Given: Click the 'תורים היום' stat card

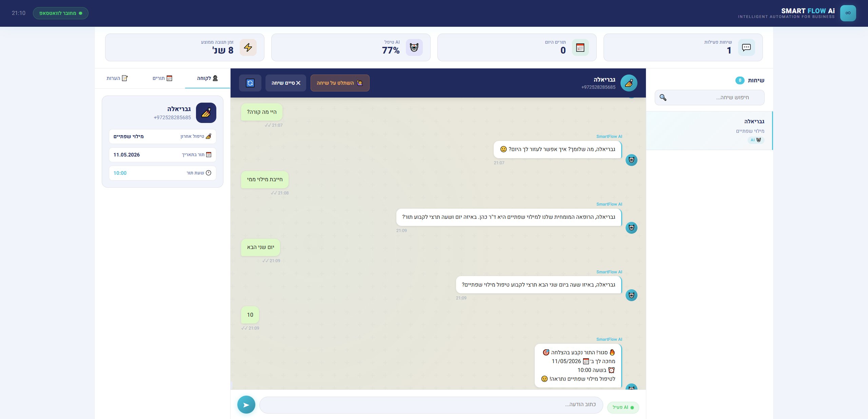Looking at the screenshot, I should (x=517, y=47).
